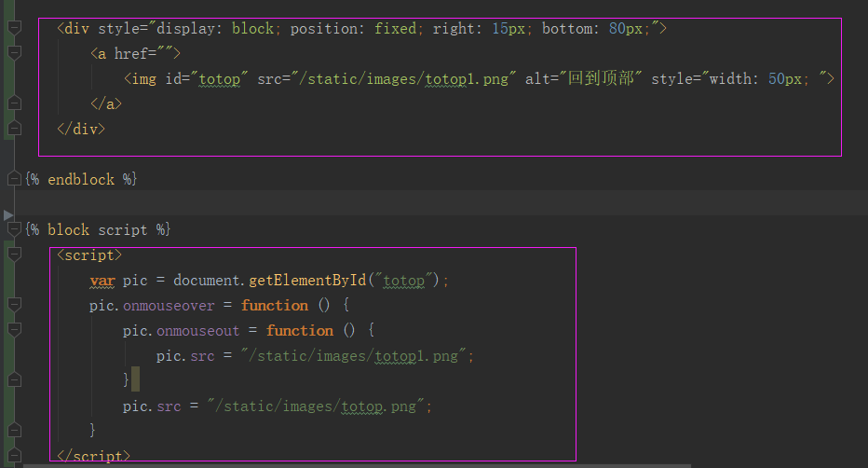Viewport: 868px width, 468px height.
Task: Collapse the opening <script> tag fold marker
Action: pyautogui.click(x=13, y=255)
